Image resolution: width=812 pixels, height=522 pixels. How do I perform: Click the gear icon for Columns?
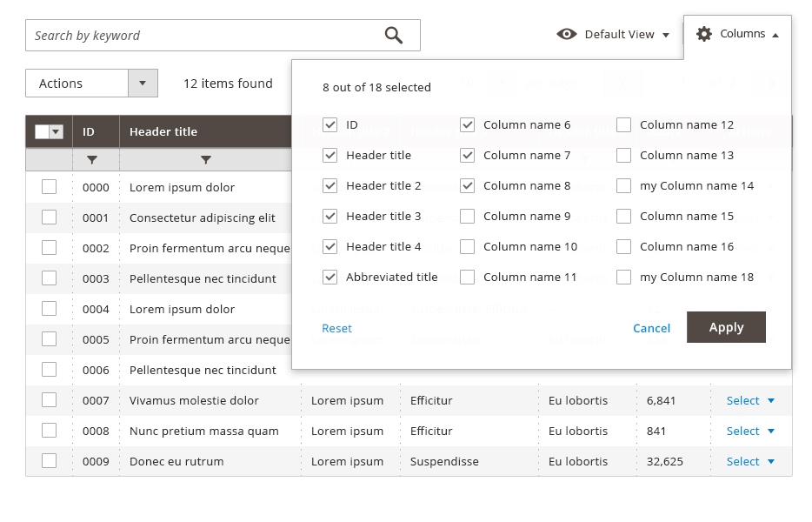pyautogui.click(x=704, y=34)
